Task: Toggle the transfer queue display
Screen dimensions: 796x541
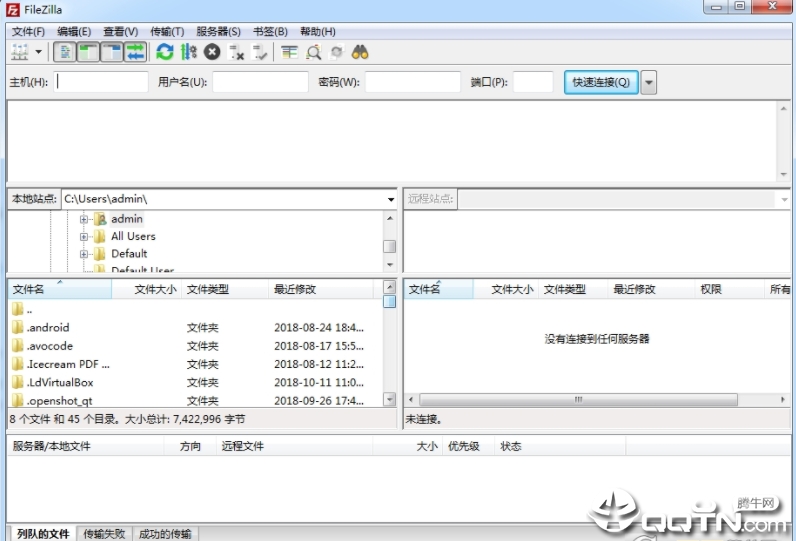Action: click(x=136, y=52)
